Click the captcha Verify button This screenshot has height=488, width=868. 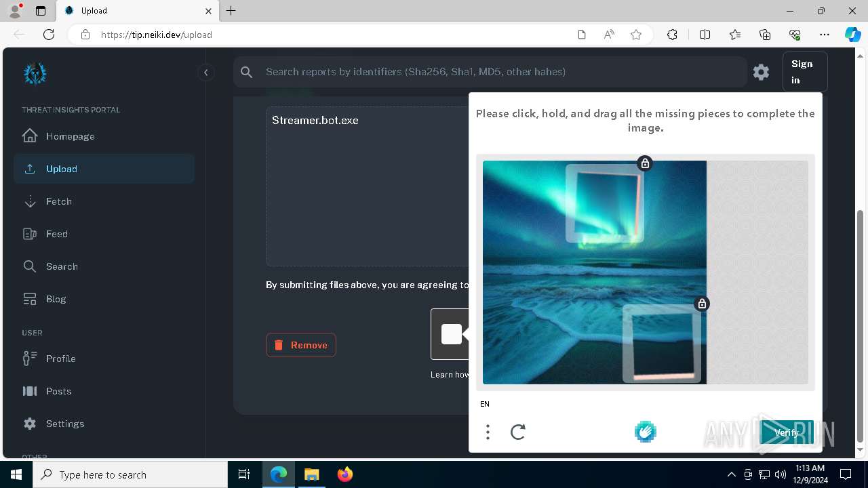787,432
